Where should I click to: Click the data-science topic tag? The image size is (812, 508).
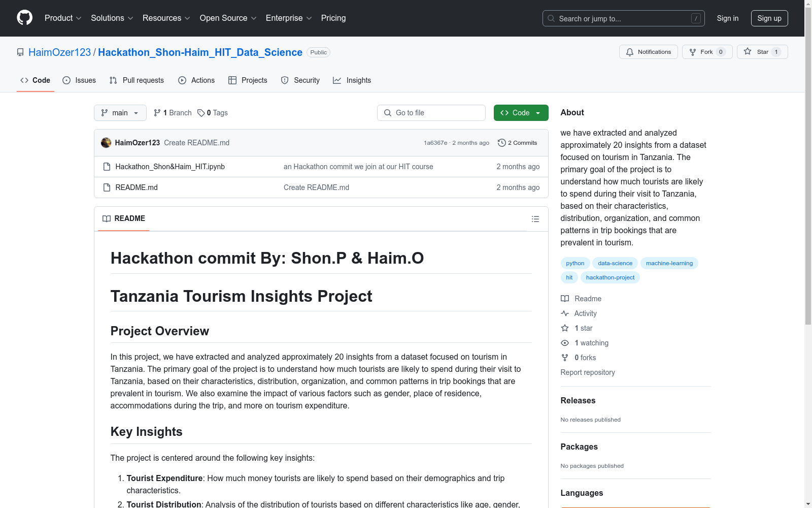pos(615,263)
